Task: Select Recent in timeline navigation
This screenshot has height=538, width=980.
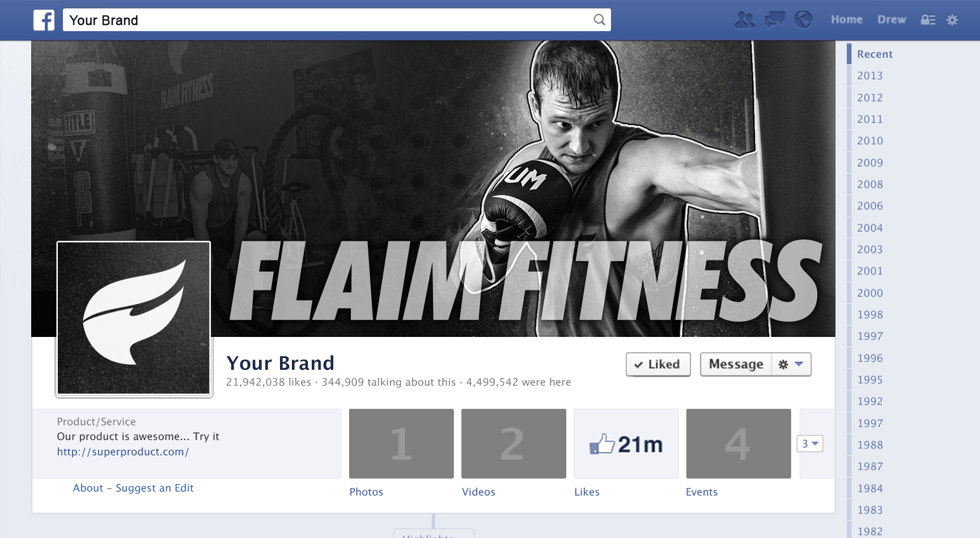Action: (875, 54)
